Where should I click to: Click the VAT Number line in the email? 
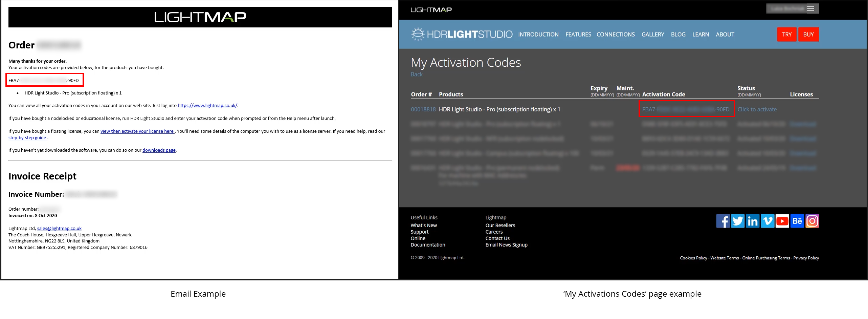(78, 247)
